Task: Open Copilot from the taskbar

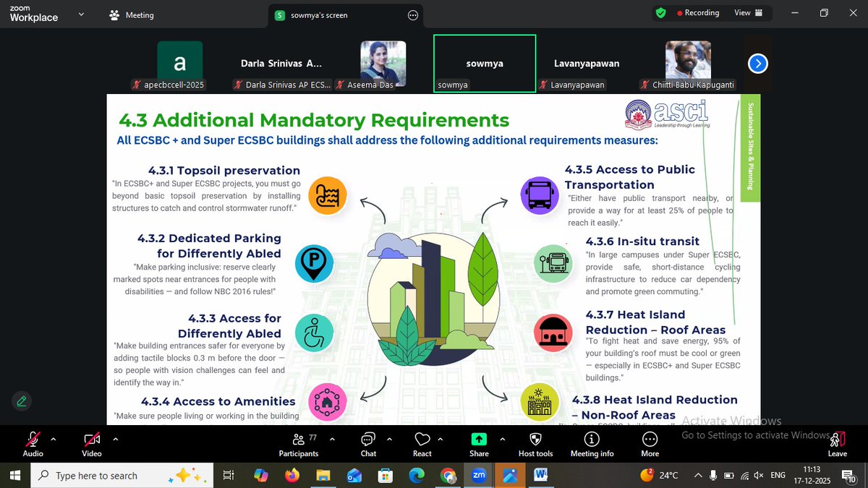Action: (261, 475)
